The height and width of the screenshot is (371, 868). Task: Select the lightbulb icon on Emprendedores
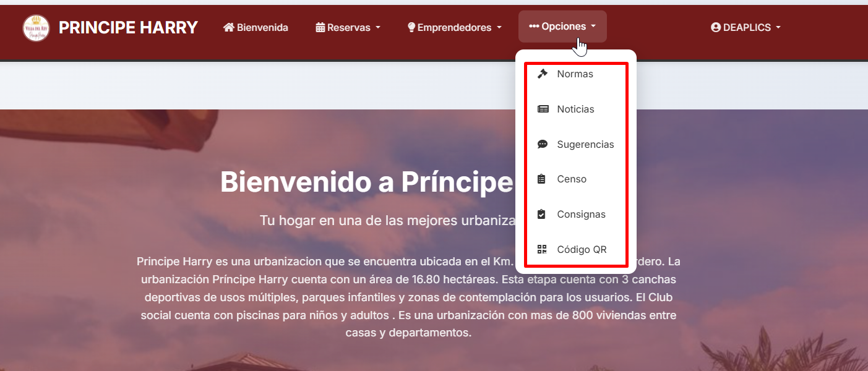click(x=410, y=27)
